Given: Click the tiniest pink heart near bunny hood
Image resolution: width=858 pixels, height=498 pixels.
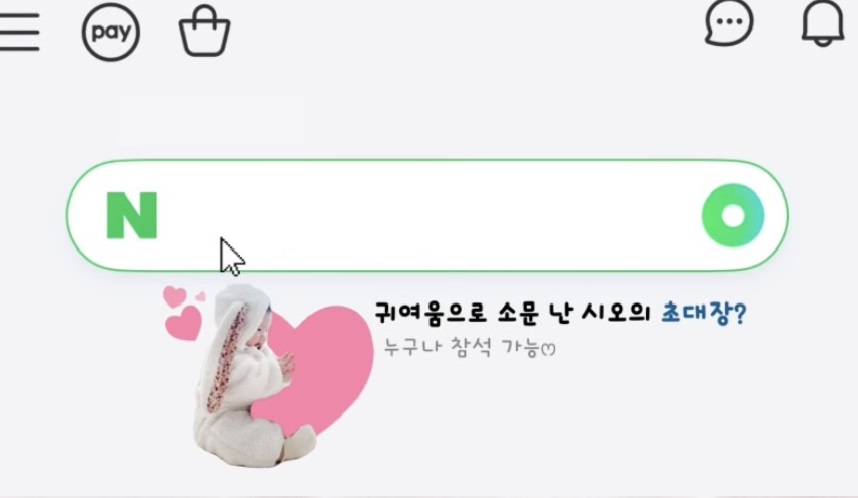Looking at the screenshot, I should 200,297.
